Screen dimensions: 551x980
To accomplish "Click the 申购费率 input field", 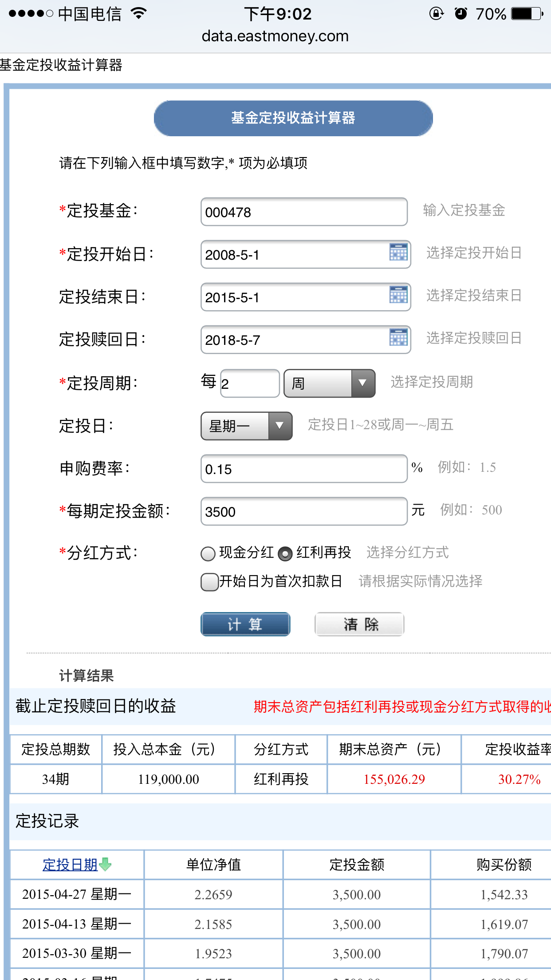I will tap(303, 469).
